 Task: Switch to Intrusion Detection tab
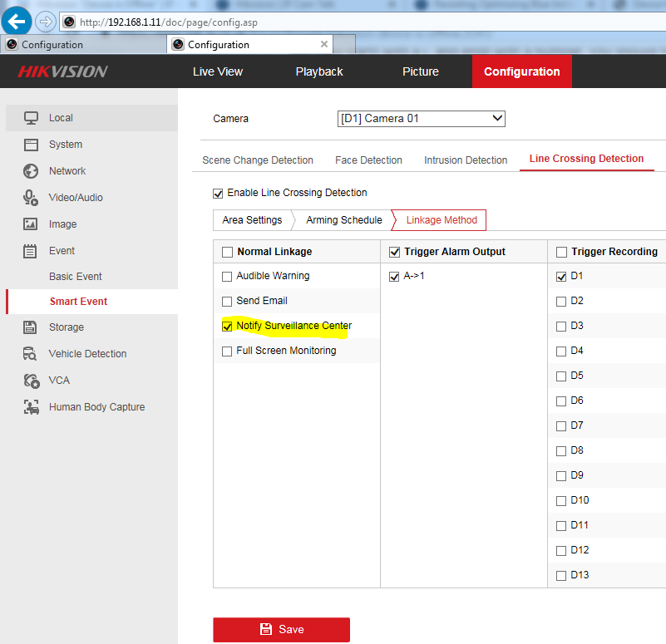click(465, 160)
